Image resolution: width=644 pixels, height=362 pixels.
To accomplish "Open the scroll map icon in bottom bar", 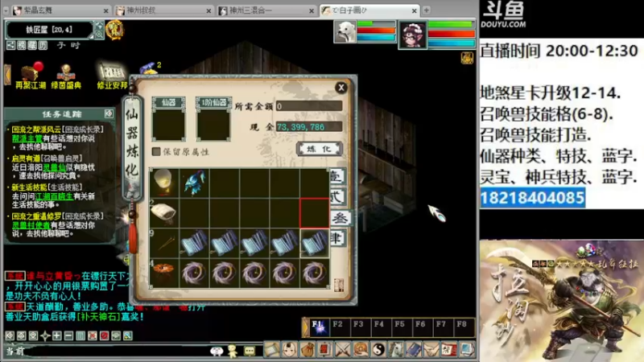I will pos(271,350).
